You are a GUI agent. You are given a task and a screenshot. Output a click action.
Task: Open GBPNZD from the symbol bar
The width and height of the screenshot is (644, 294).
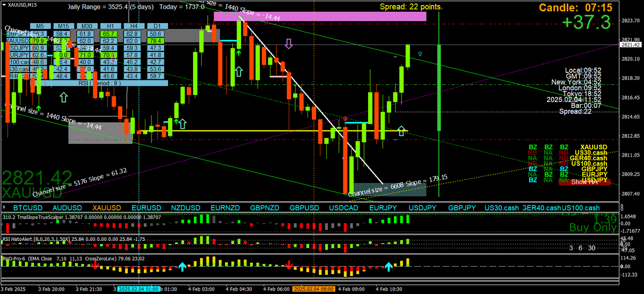265,208
